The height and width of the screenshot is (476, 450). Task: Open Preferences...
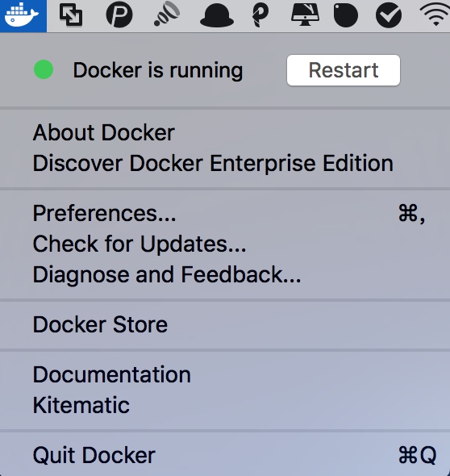click(x=225, y=213)
